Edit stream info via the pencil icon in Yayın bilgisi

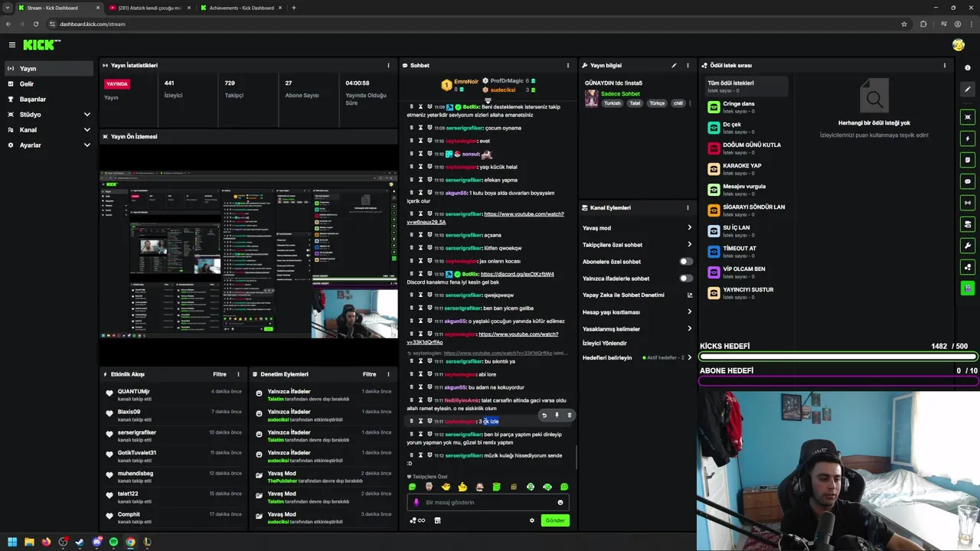click(674, 65)
